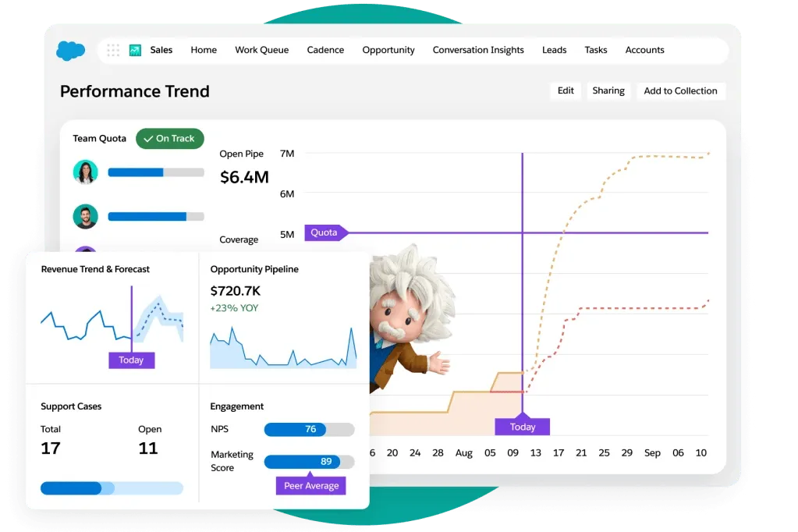Select the green Sales app icon
Viewport: 798px width, 532px height.
tap(133, 49)
